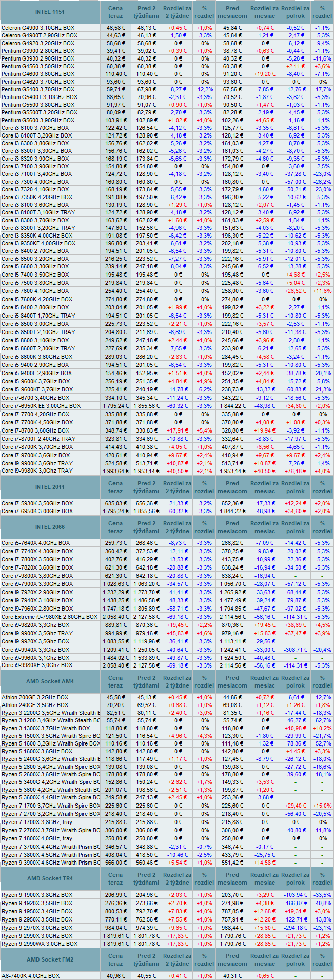Click 'Rozdiel za 2 týždne' header in AMD Socket FM2 section
The width and height of the screenshot is (334, 980).
pos(178,959)
